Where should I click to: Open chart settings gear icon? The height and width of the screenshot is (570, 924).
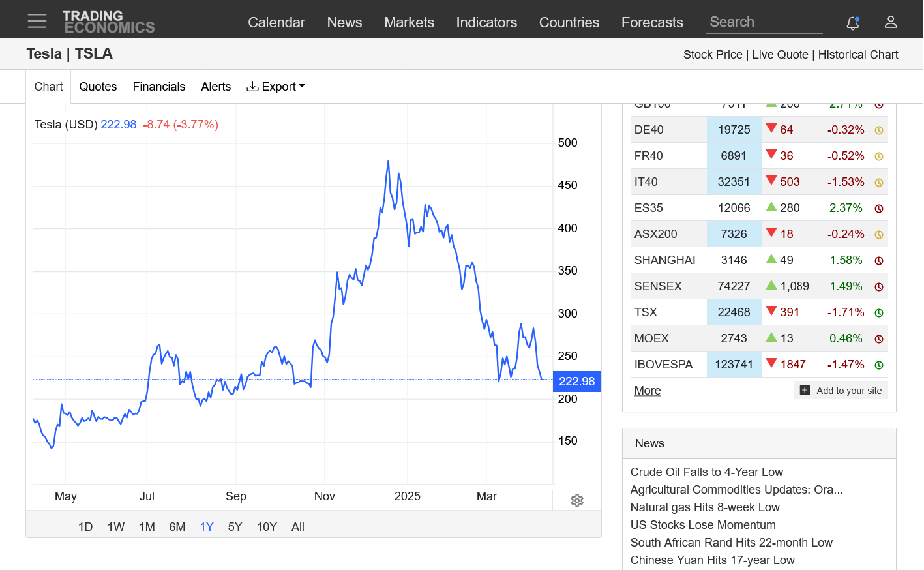(x=576, y=501)
